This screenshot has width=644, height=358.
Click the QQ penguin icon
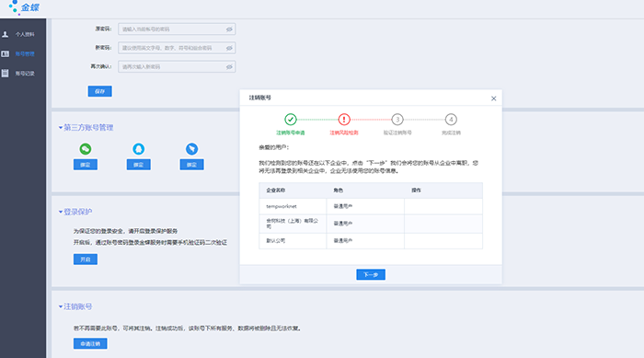pos(138,149)
